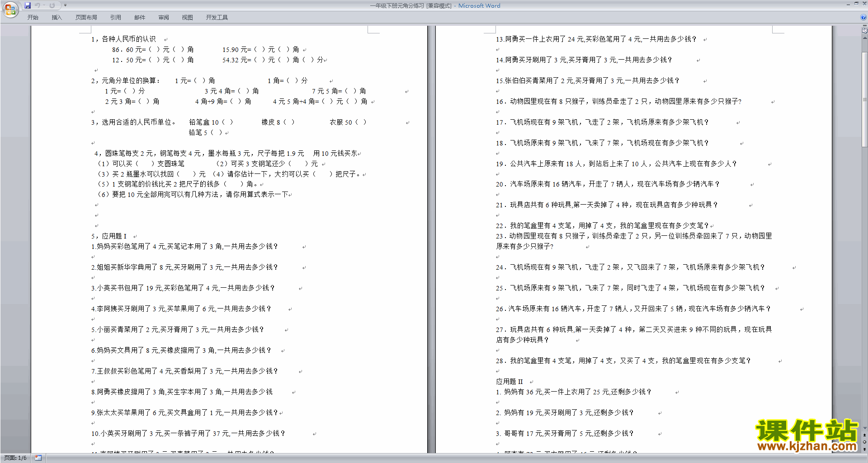868x463 pixels.
Task: Switch to the 引用 tab
Action: tap(115, 18)
